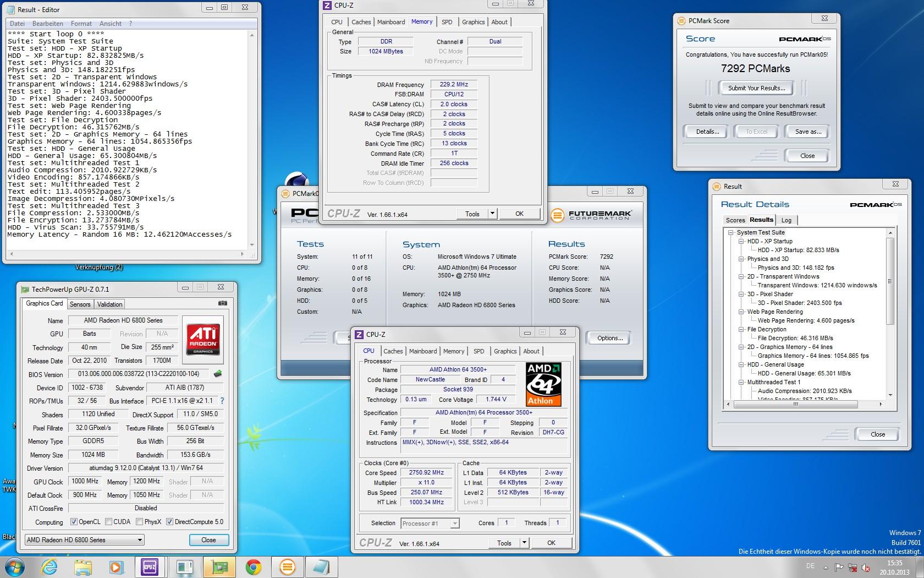Click the DE language indicator in the taskbar
This screenshot has width=924, height=578.
[810, 566]
